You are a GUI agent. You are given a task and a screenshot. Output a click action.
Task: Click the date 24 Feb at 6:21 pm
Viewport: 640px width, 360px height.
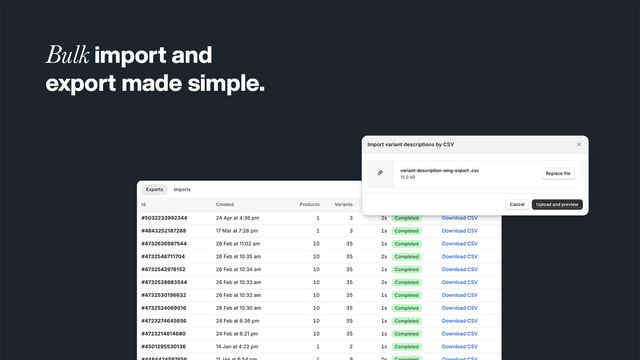[237, 334]
